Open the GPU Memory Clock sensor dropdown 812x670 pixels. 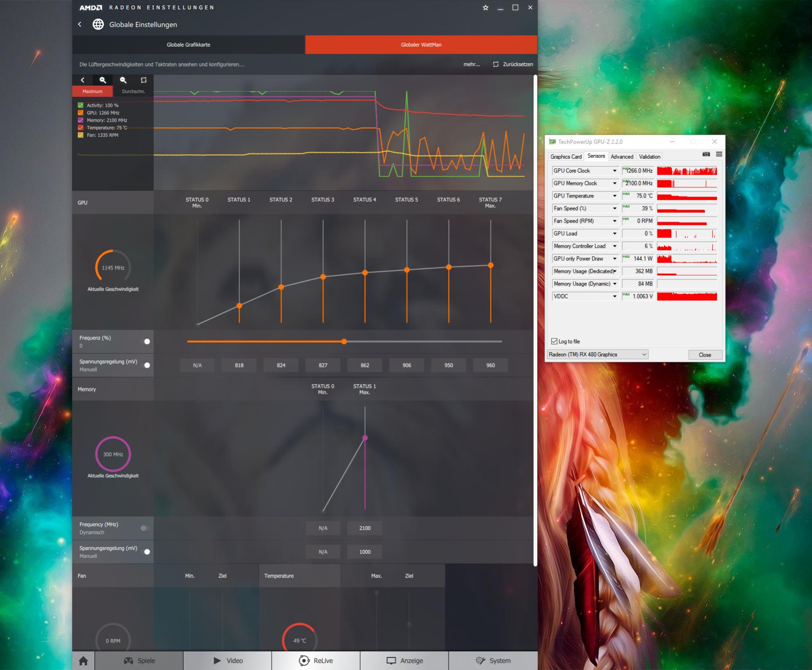[614, 183]
